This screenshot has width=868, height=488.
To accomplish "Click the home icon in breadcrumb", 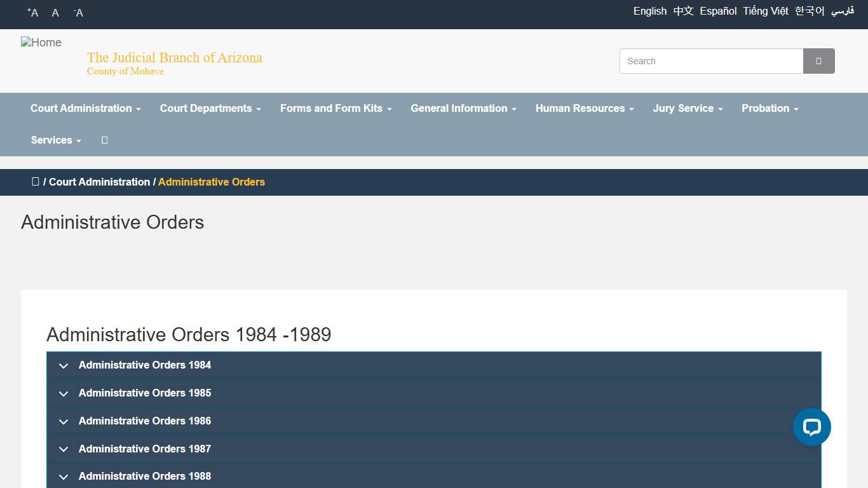I will [36, 182].
